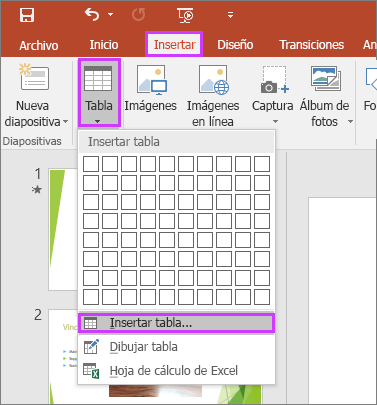The height and width of the screenshot is (405, 377).
Task: Save the presentation with floppy disk icon
Action: coord(27,15)
